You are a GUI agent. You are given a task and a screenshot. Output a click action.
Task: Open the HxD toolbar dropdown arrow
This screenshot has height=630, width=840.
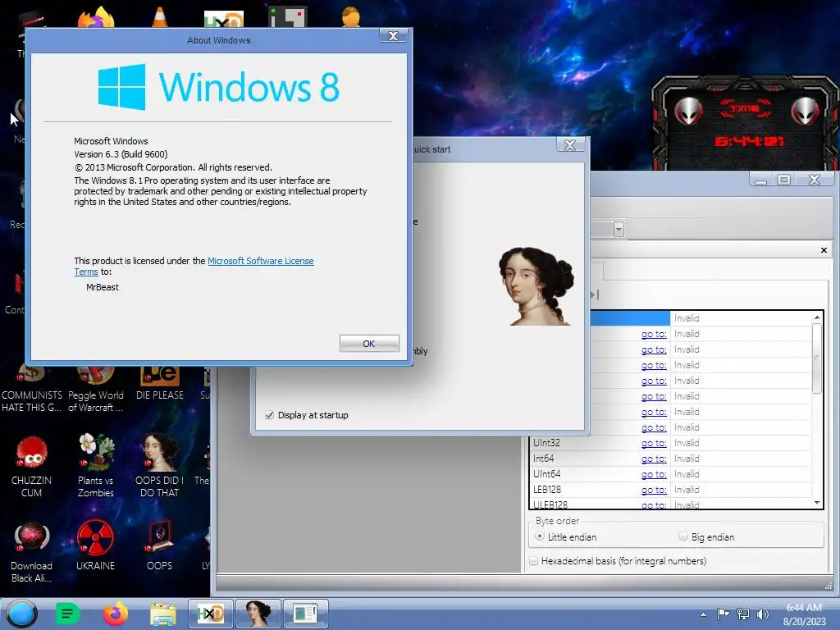coord(619,230)
